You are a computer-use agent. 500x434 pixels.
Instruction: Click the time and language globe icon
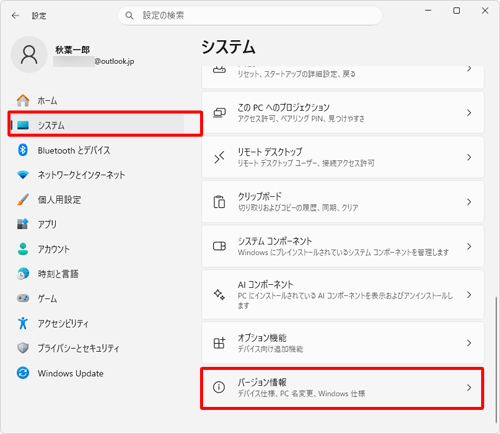click(x=23, y=274)
